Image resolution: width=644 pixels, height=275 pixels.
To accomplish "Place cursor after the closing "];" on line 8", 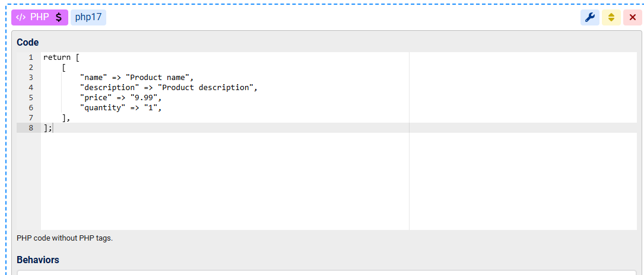I will click(x=53, y=128).
